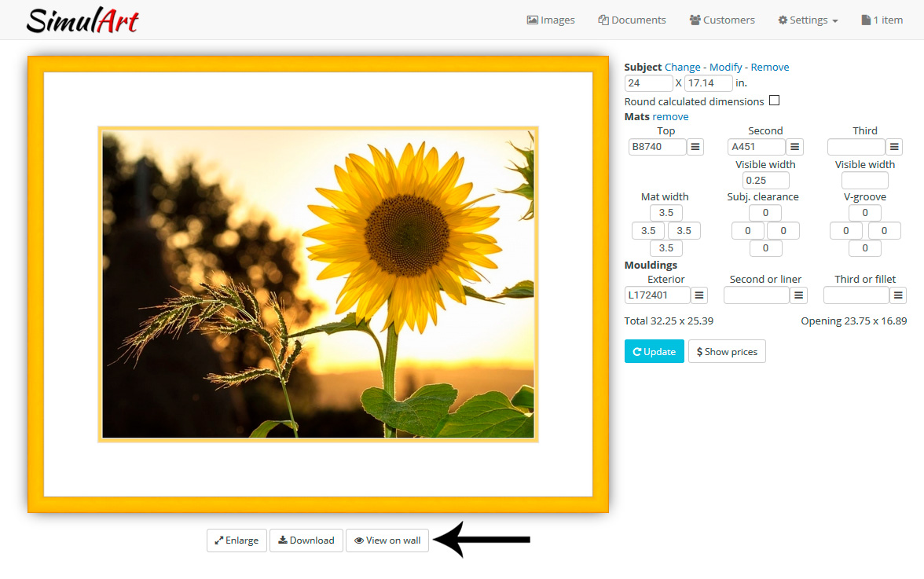Screen dimensions: 924x579
Task: Focus the subject width field showing 24
Action: pyautogui.click(x=648, y=83)
